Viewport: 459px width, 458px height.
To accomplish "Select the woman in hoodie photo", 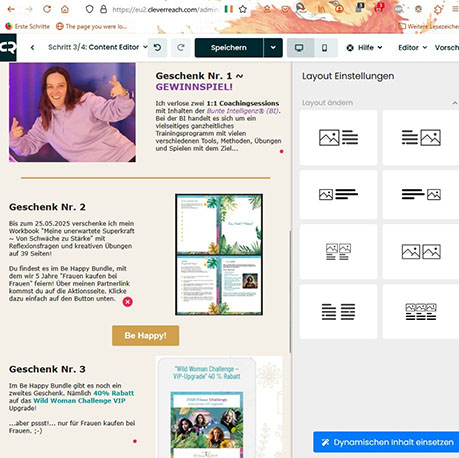I will pos(72,112).
